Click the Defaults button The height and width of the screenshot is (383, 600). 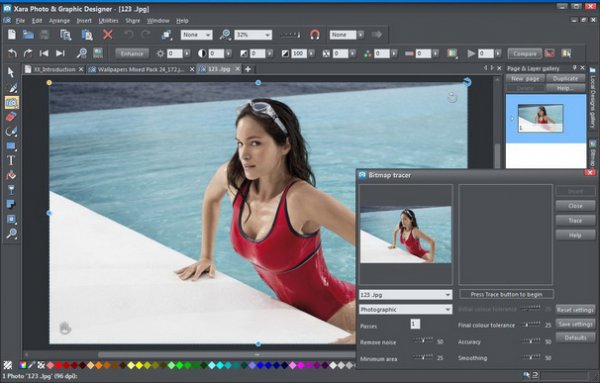[575, 338]
